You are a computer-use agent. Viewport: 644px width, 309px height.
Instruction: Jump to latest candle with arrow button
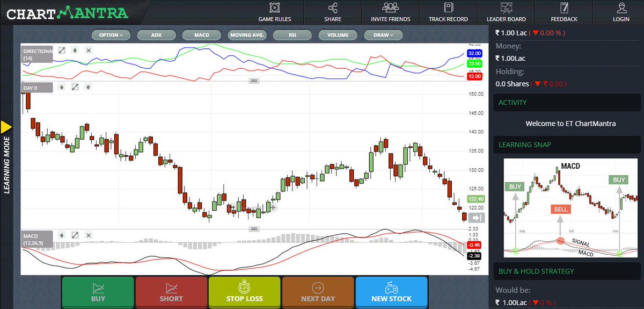tap(477, 218)
